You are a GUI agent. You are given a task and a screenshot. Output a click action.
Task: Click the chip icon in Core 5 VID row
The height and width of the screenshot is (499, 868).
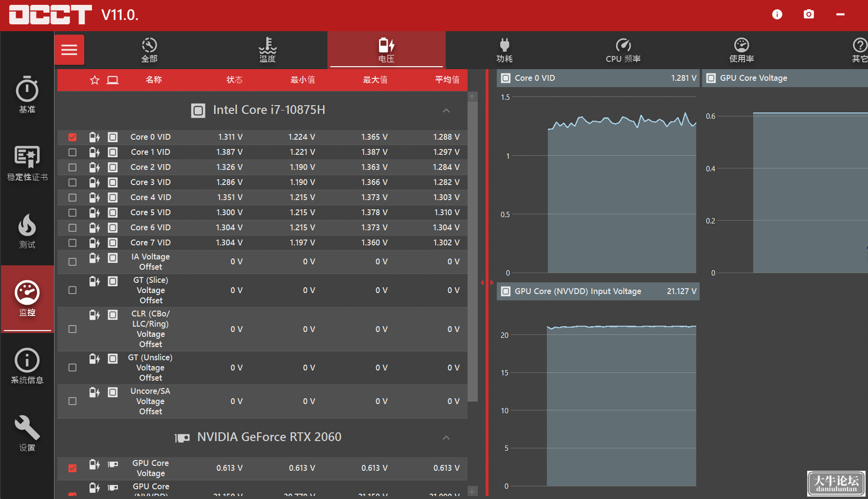point(113,212)
